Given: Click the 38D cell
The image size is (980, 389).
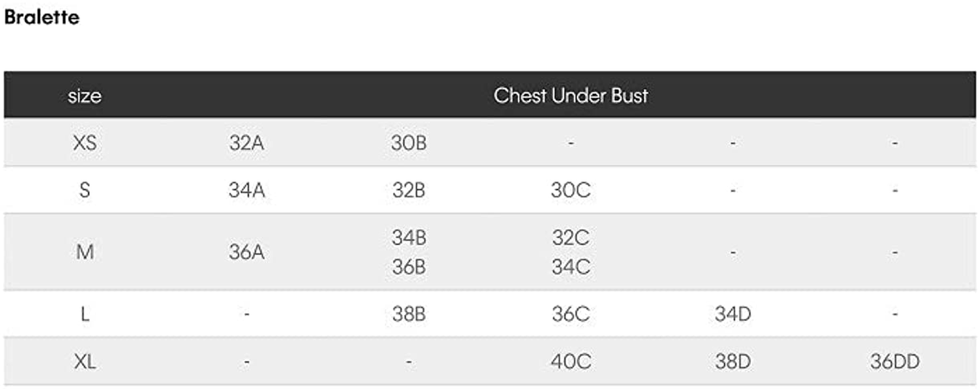Looking at the screenshot, I should [733, 361].
